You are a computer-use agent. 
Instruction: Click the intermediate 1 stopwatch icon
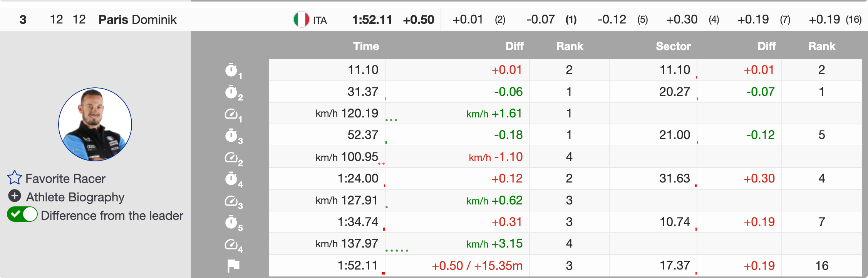[x=231, y=70]
